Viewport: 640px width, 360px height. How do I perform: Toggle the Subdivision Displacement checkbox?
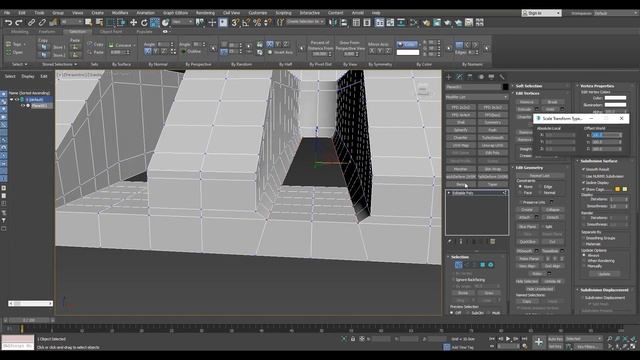(x=582, y=298)
